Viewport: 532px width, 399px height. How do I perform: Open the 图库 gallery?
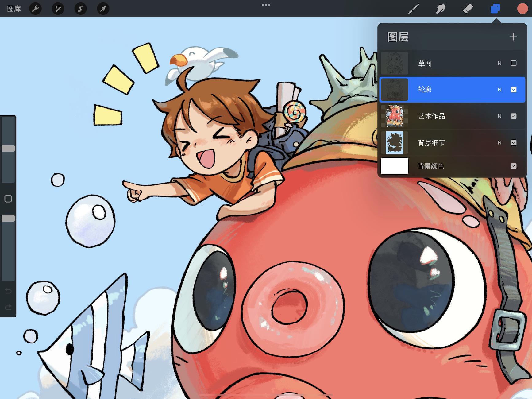[14, 9]
